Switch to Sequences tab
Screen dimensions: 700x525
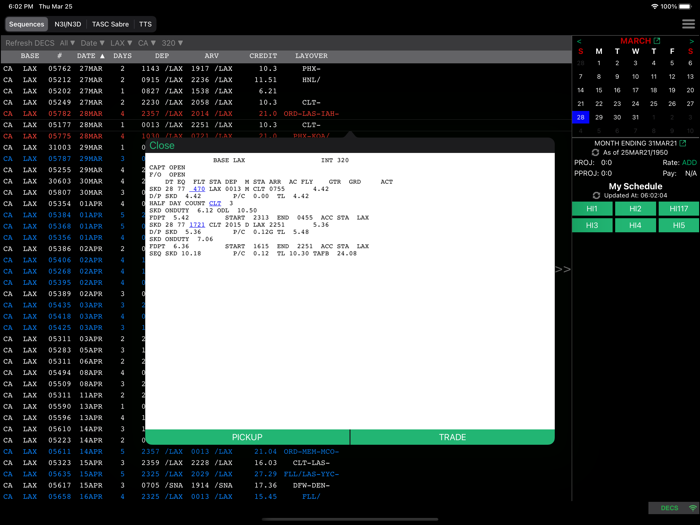point(26,24)
